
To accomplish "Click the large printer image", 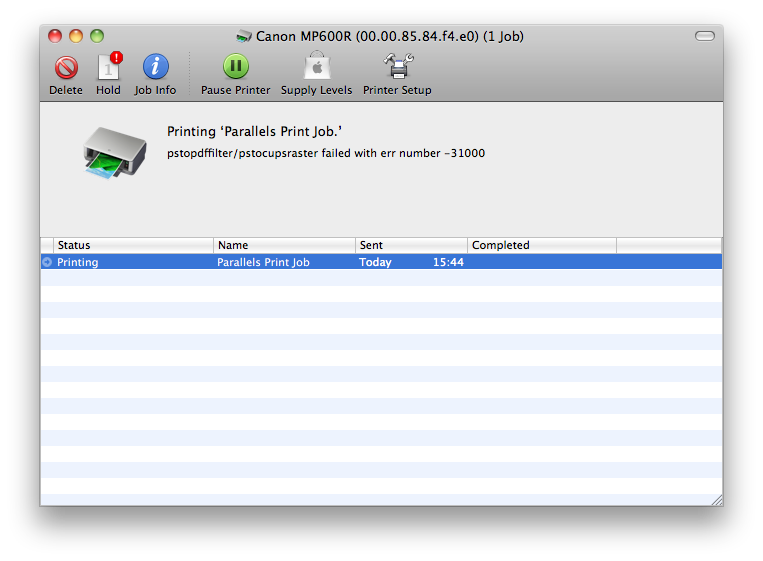I will pos(115,153).
